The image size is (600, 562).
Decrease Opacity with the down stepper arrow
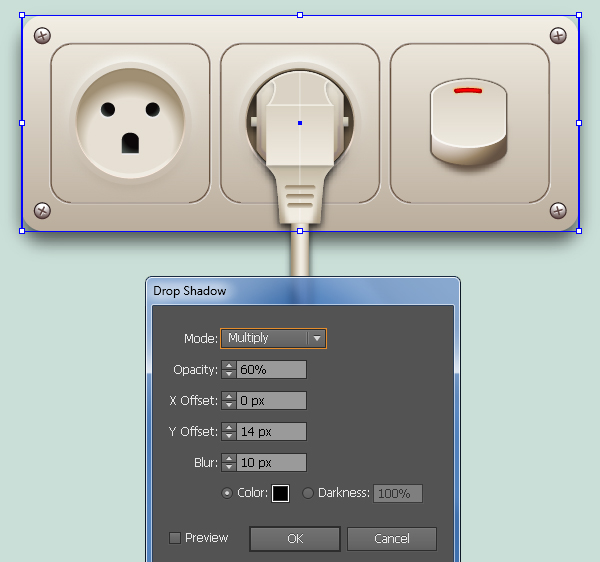229,374
